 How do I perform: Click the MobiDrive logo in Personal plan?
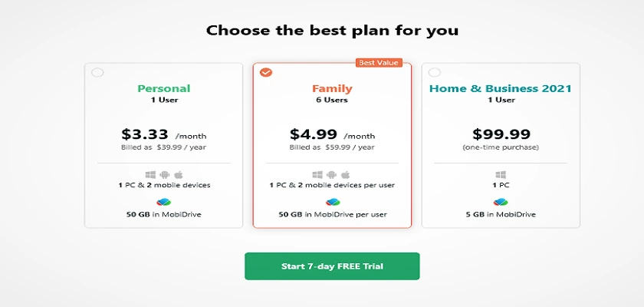(x=164, y=202)
